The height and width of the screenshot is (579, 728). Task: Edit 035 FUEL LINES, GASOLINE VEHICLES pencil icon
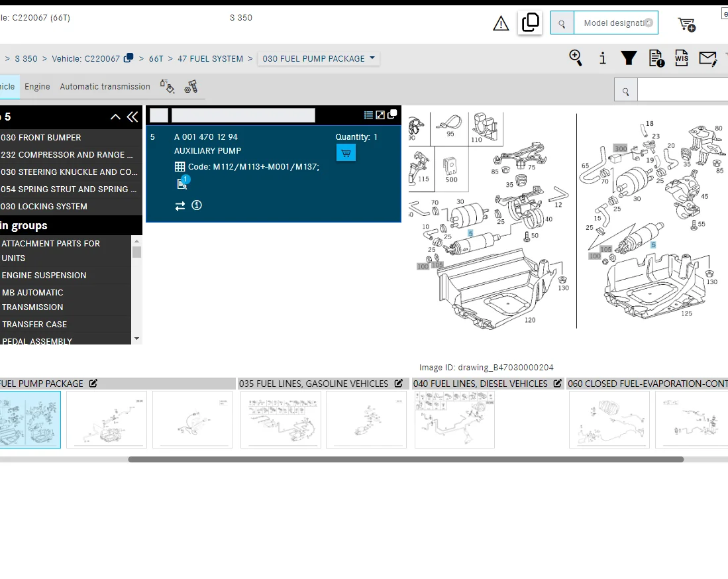point(398,384)
